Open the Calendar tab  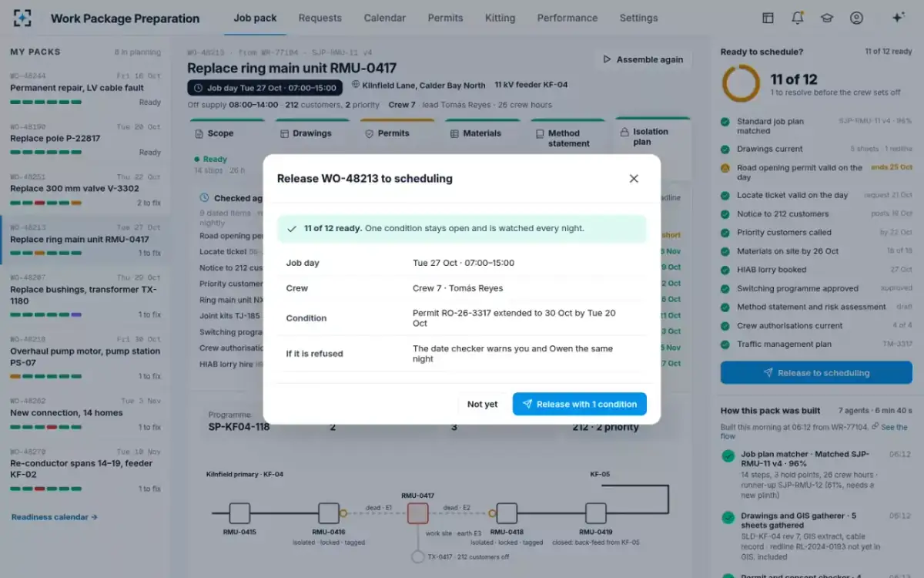coord(385,18)
